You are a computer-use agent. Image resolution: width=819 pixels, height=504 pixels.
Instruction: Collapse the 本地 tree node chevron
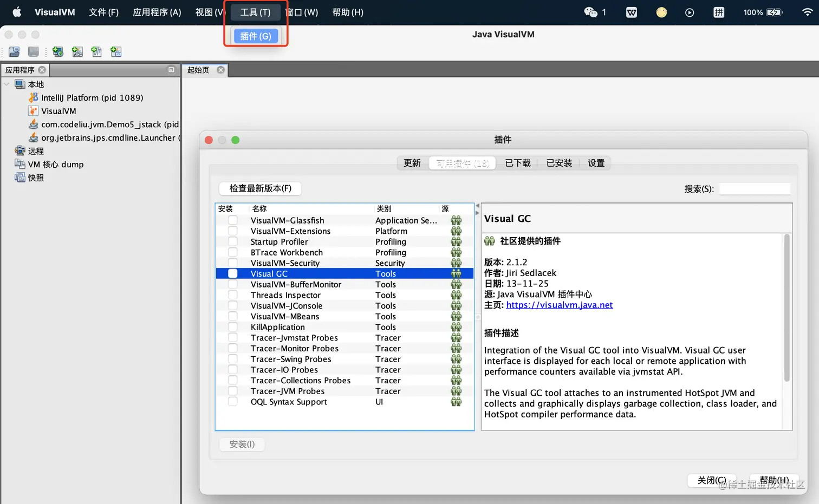[6, 84]
